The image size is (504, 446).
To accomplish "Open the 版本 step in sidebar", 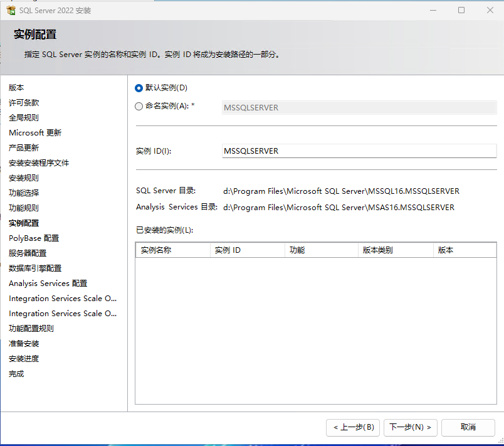I will (16, 88).
